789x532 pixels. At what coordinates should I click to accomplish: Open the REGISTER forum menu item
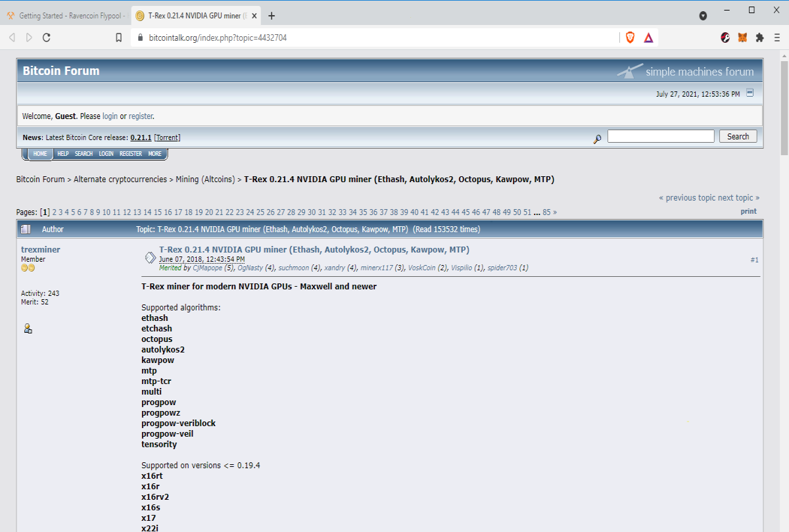click(x=130, y=154)
